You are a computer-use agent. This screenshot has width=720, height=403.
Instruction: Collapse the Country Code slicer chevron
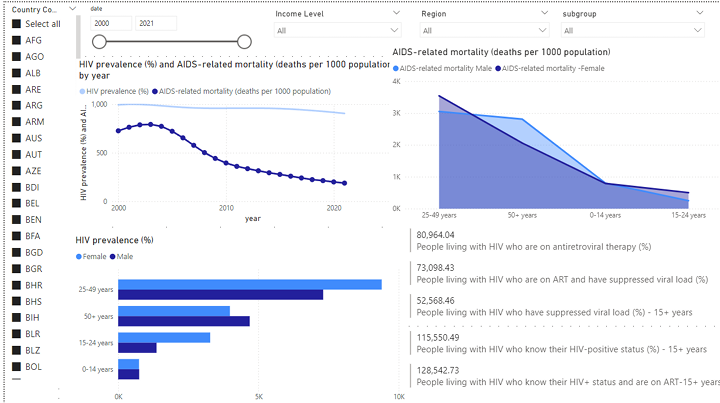[73, 9]
